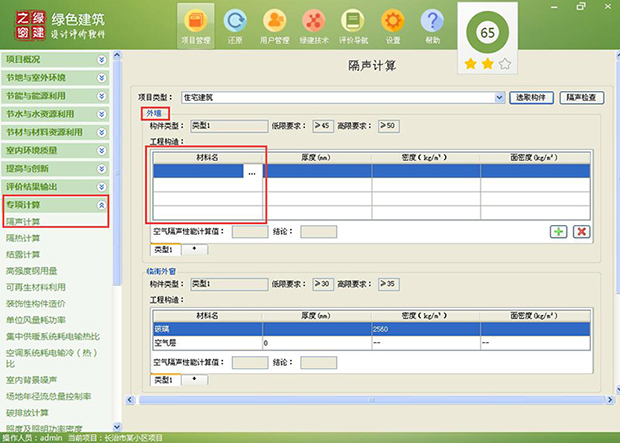Select the 空气层 row in window table
This screenshot has width=620, height=443.
[372, 343]
